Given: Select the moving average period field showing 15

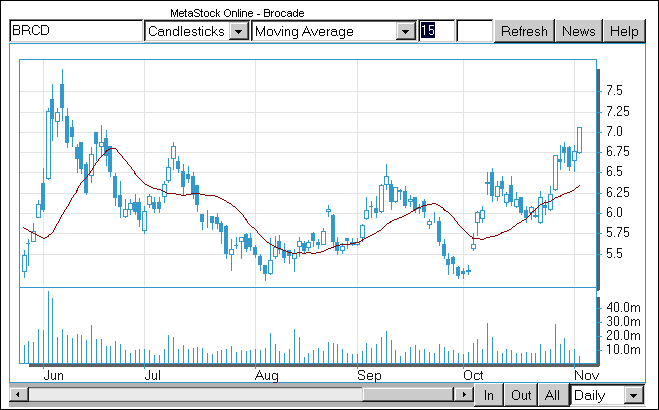Looking at the screenshot, I should pos(437,31).
